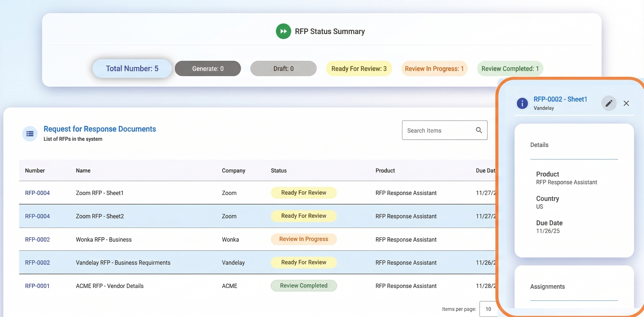This screenshot has height=317, width=644.
Task: Click the Review Completed status badge
Action: (x=303, y=286)
